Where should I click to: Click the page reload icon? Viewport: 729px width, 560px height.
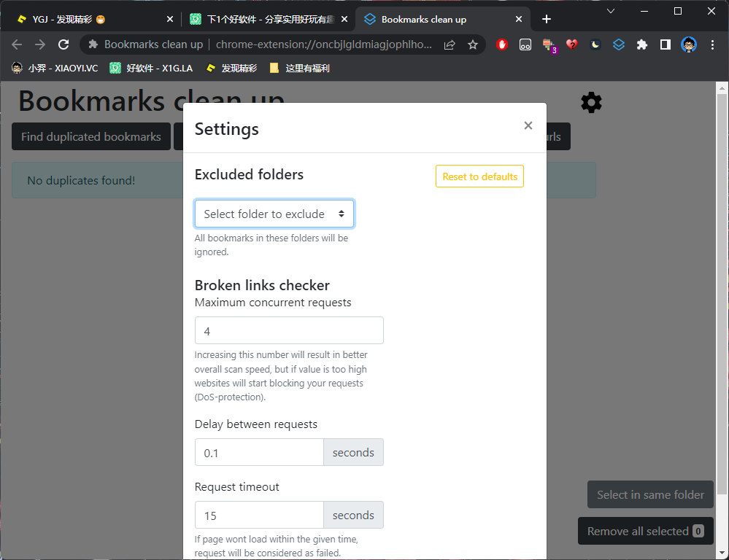(x=63, y=44)
